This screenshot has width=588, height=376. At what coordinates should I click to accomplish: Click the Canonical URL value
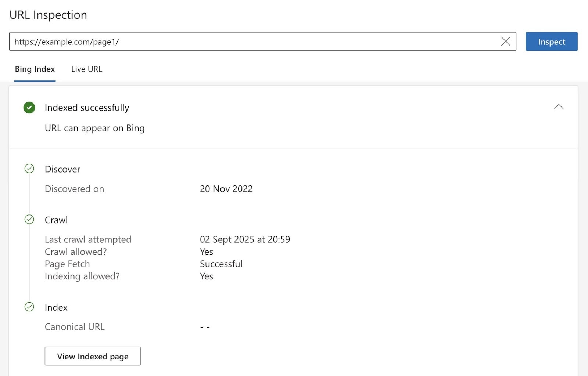[204, 326]
